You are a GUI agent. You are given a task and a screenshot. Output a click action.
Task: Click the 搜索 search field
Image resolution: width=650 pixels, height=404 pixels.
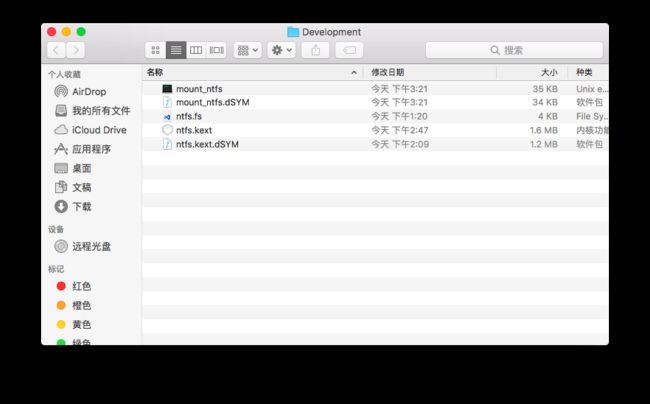click(x=514, y=50)
